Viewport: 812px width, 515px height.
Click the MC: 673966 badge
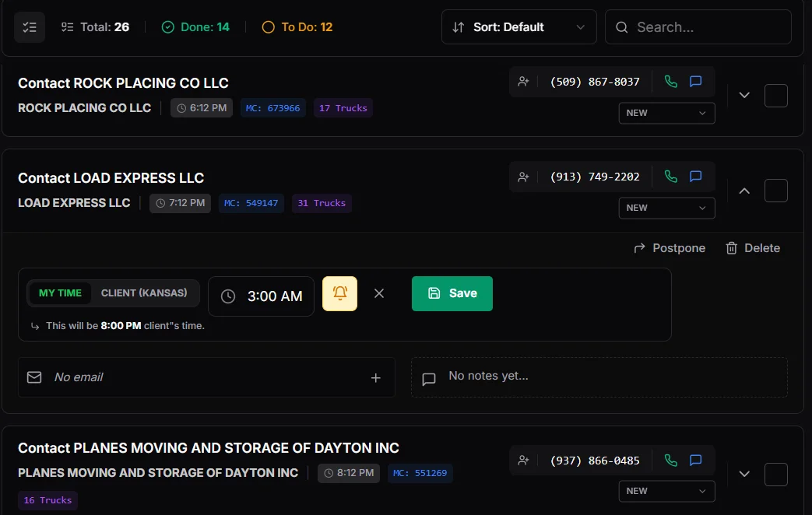(273, 108)
